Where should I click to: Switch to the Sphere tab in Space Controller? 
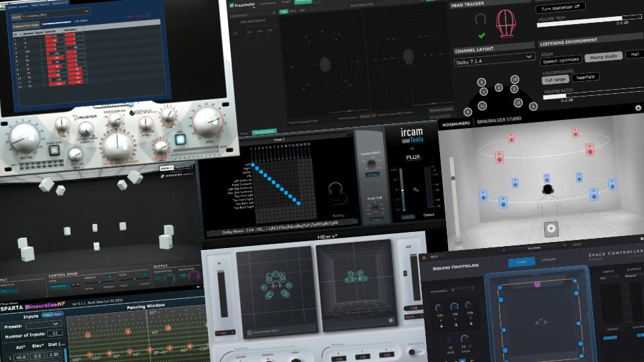[x=549, y=259]
